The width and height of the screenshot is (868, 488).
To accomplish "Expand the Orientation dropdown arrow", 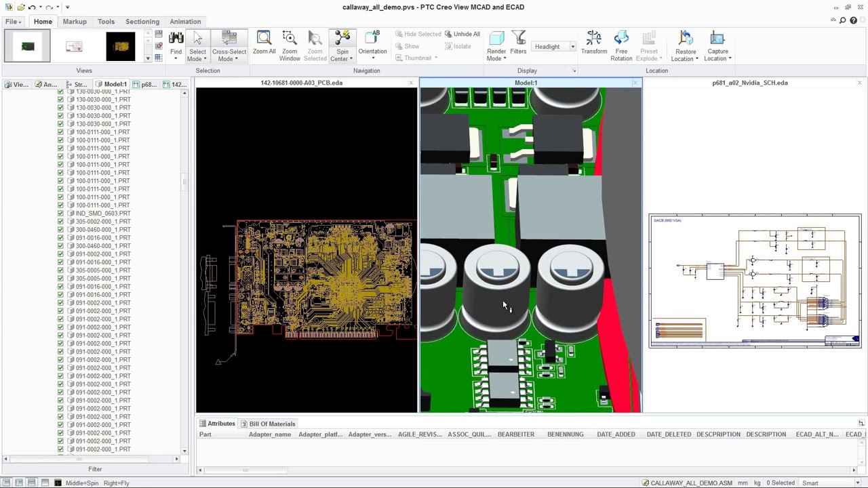I will point(372,58).
